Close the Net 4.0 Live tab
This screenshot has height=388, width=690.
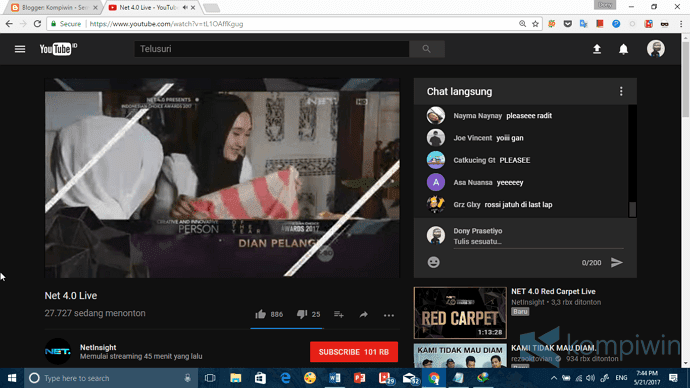click(193, 7)
